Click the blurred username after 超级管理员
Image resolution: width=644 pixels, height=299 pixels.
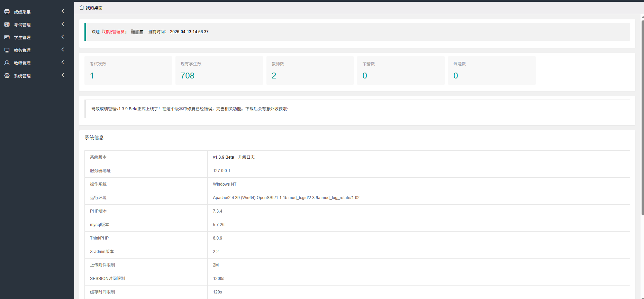(137, 32)
